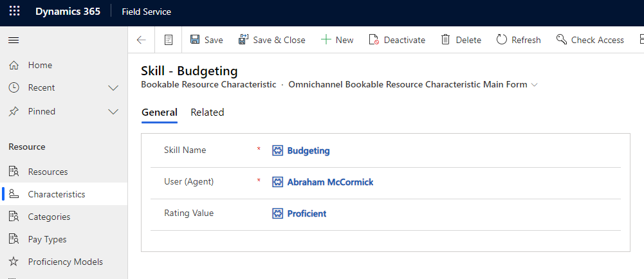Viewport: 644px width, 279px height.
Task: Click Omnichannel Bookable Resource Characteristic Main Form
Action: click(408, 84)
